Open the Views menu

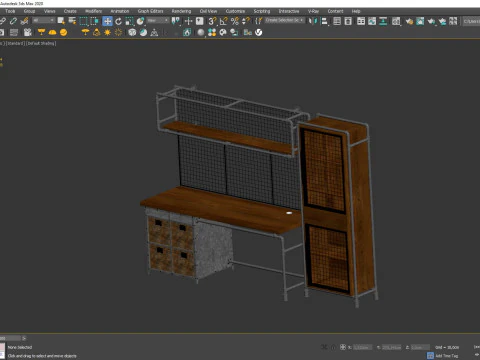click(50, 11)
